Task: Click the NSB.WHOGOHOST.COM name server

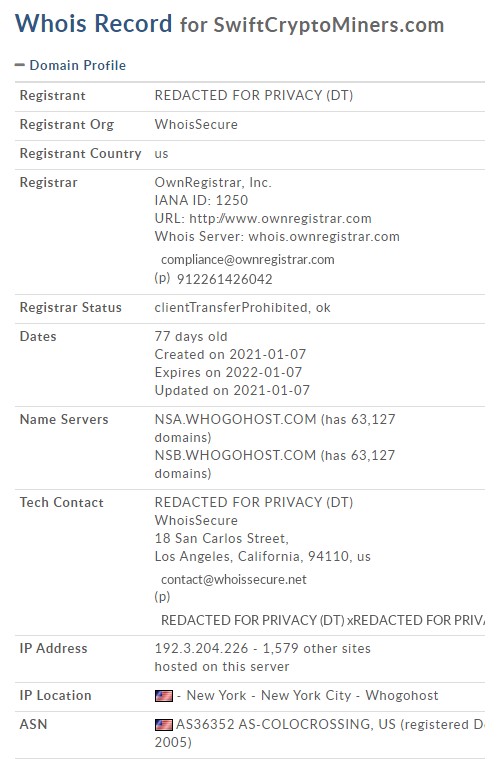Action: pyautogui.click(x=235, y=455)
